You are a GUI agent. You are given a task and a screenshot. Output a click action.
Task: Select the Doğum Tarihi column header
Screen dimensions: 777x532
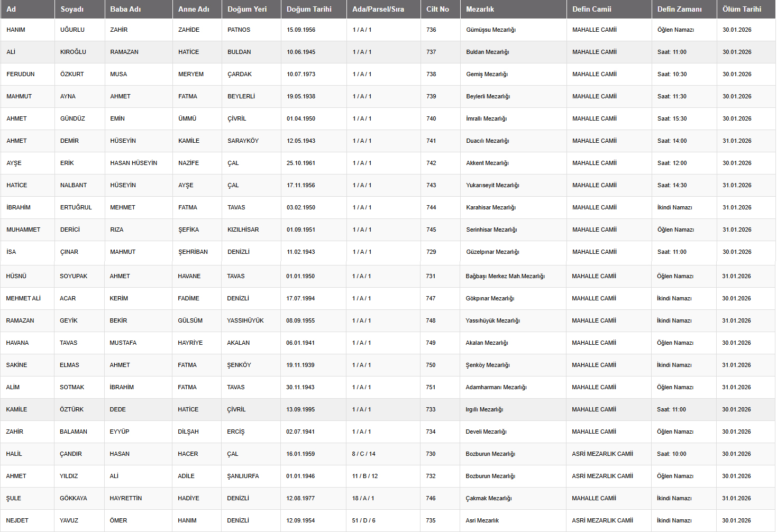(x=309, y=9)
